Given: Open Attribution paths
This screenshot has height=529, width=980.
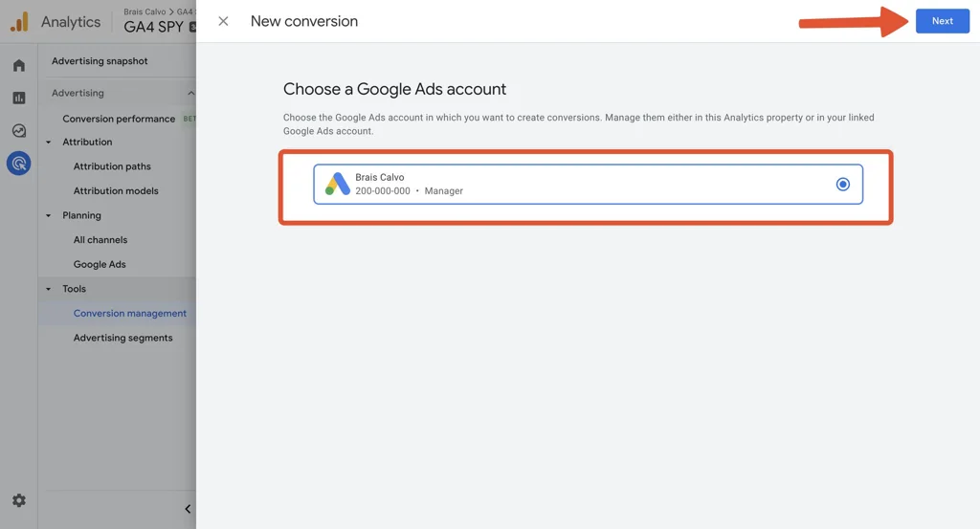Looking at the screenshot, I should point(112,166).
